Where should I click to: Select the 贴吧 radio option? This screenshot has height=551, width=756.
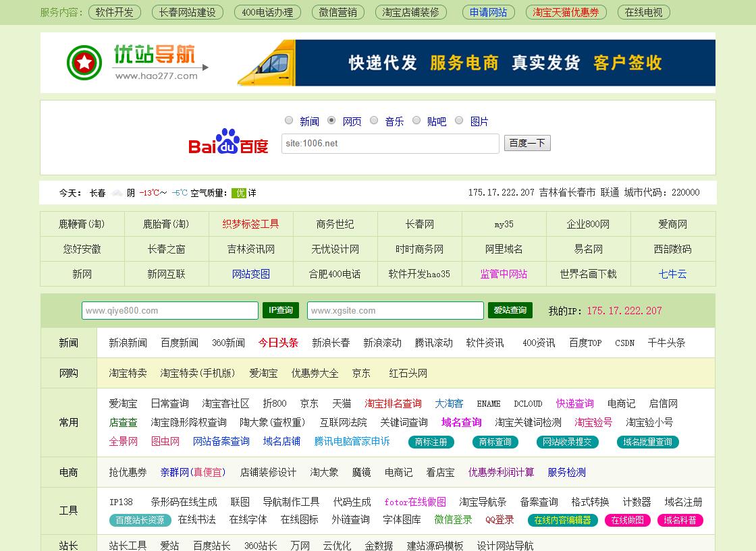coord(416,121)
